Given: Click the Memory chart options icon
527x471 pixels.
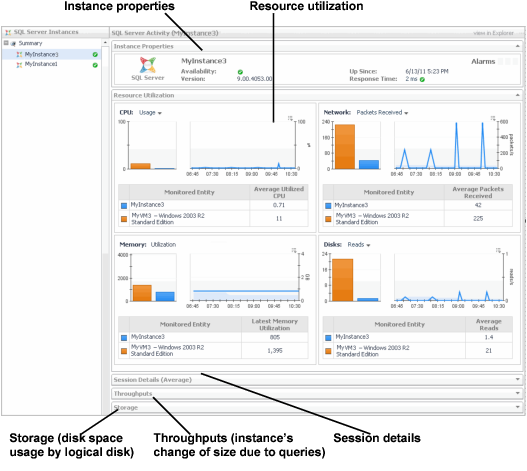Looking at the screenshot, I should tap(293, 250).
